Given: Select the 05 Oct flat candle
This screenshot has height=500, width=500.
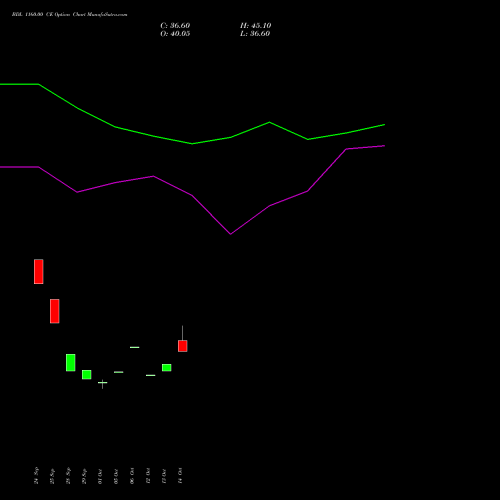Looking at the screenshot, I should pyautogui.click(x=119, y=372).
